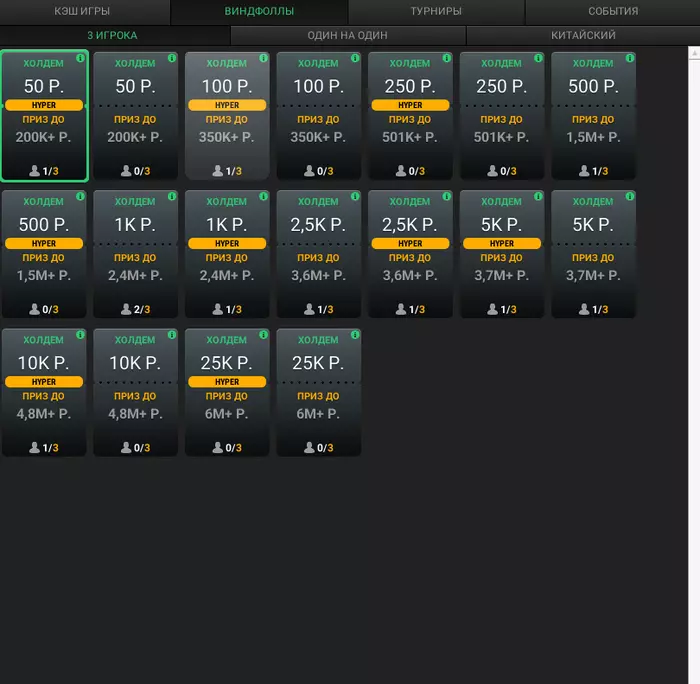The width and height of the screenshot is (700, 684).
Task: Open info icon on non-HYPER 25K P. card
Action: (x=355, y=335)
